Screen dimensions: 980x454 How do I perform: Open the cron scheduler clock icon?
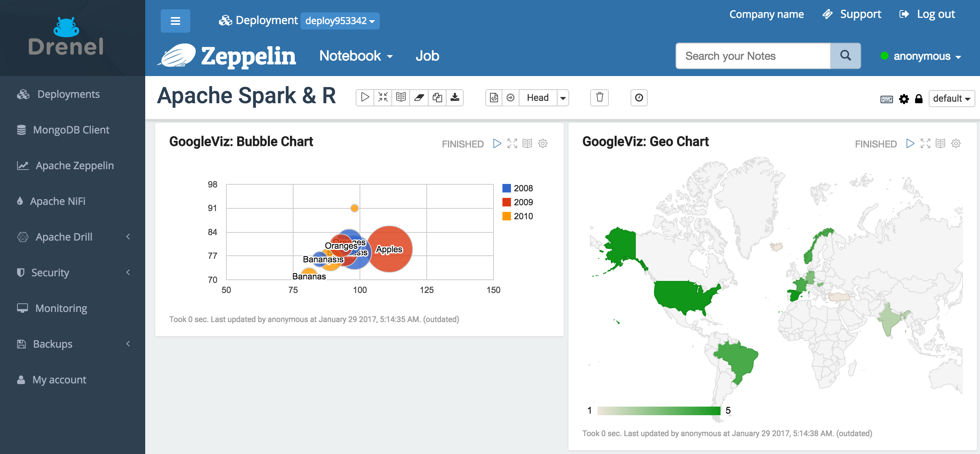pyautogui.click(x=639, y=97)
